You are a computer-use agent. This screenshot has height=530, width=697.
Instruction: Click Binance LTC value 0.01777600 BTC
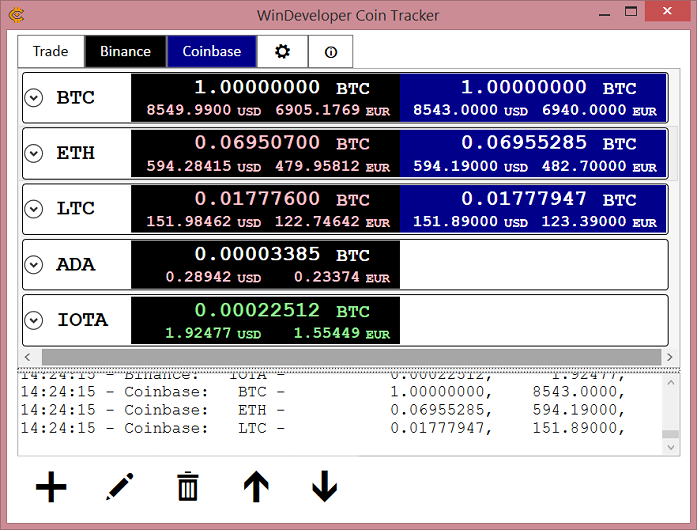click(282, 199)
